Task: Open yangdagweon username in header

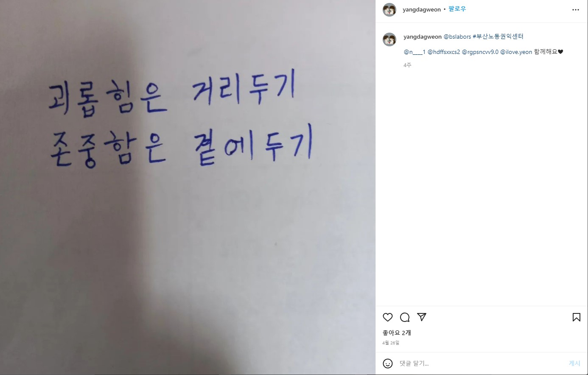Action: click(x=422, y=10)
